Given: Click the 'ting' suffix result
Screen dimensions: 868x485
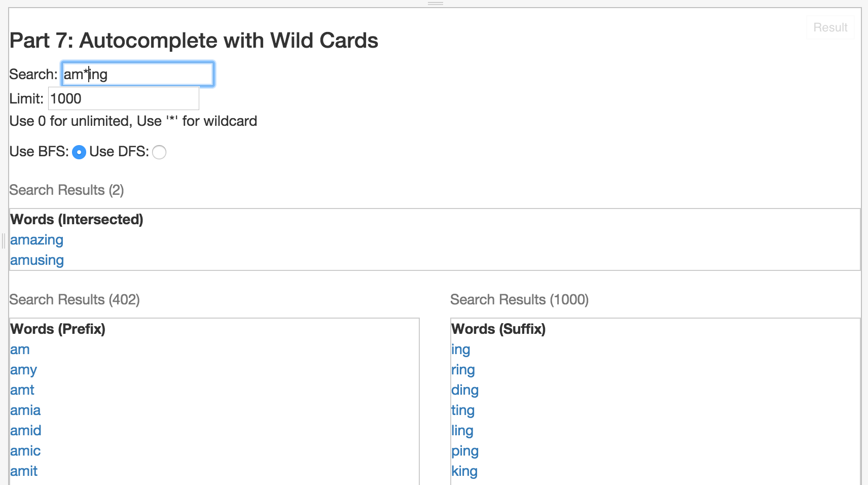Looking at the screenshot, I should (463, 410).
